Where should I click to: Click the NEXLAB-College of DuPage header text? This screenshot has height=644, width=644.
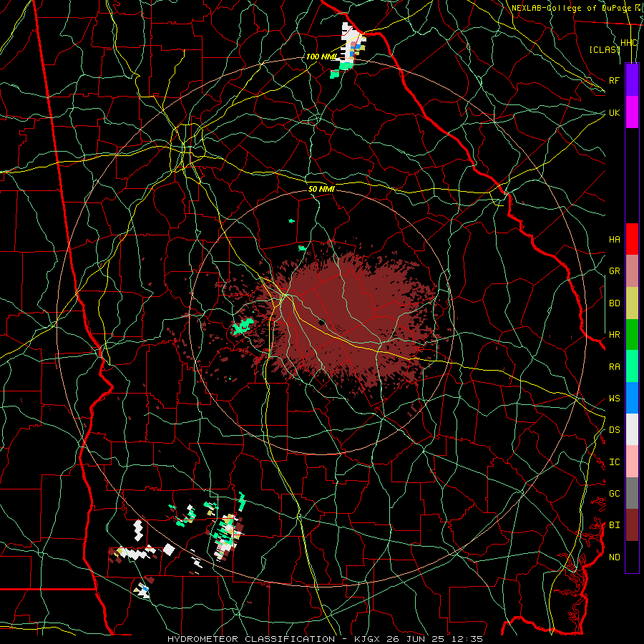(x=571, y=8)
